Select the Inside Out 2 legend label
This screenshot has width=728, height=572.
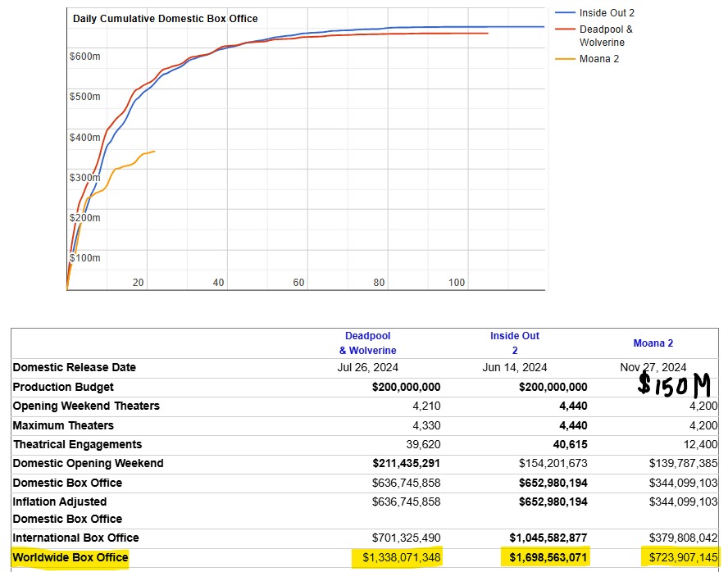tap(607, 13)
